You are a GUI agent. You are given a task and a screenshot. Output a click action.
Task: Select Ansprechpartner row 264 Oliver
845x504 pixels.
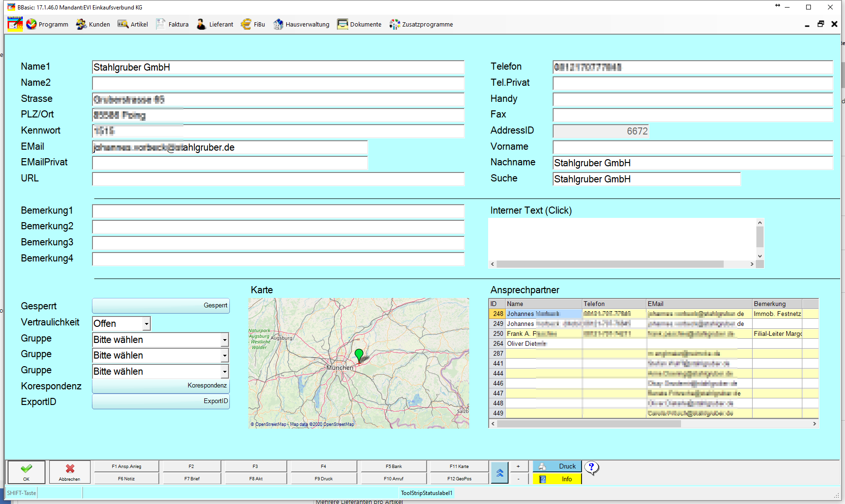click(654, 343)
